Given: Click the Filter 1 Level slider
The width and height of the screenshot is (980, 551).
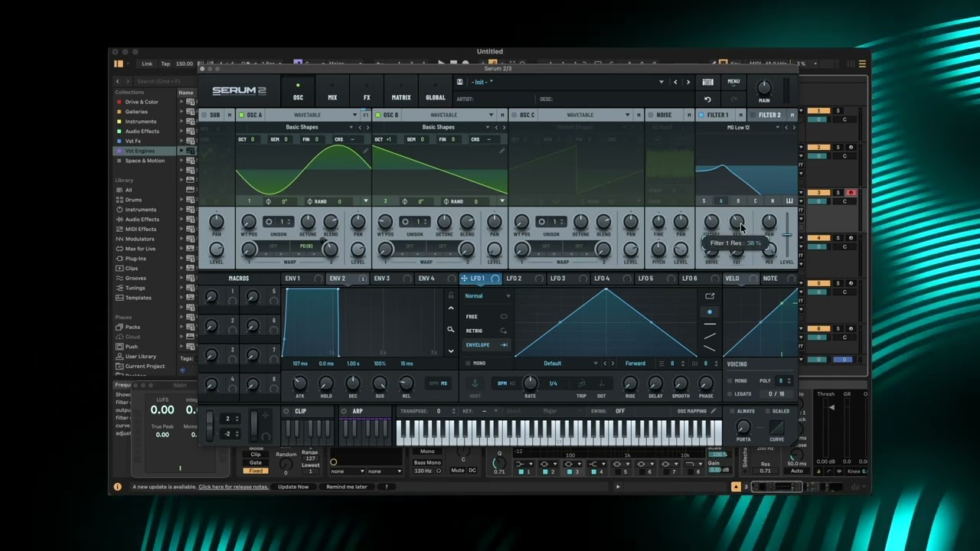Looking at the screenshot, I should coord(787,234).
